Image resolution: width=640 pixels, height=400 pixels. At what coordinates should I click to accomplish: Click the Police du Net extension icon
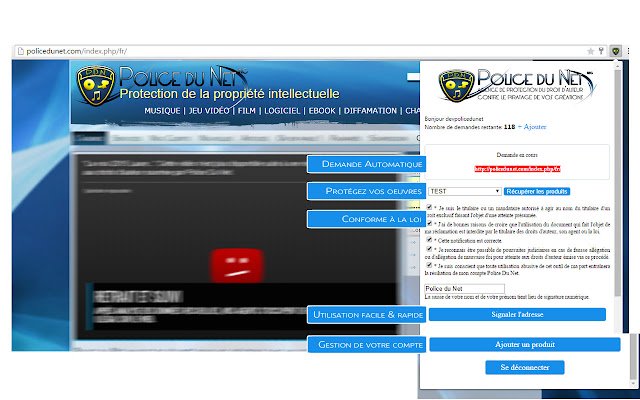[x=616, y=51]
